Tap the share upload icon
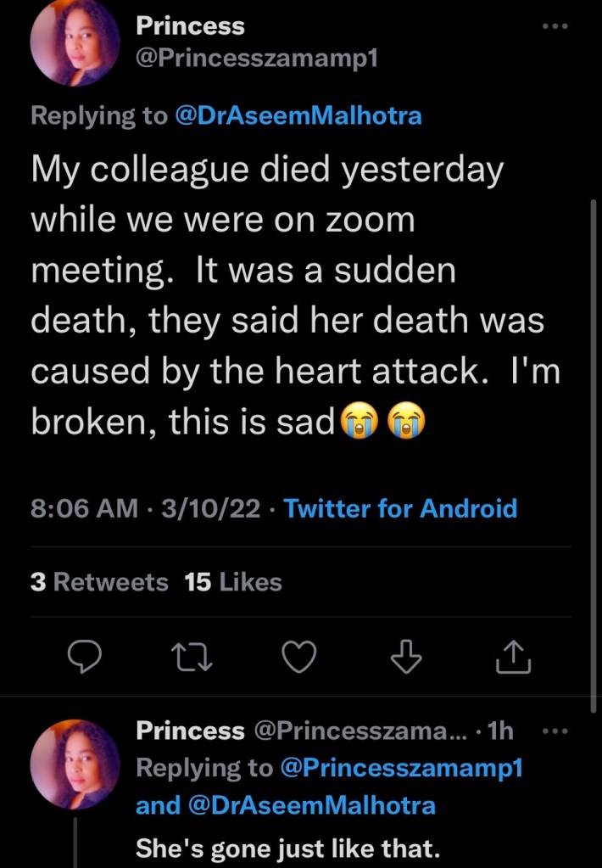This screenshot has height=868, width=602. click(x=515, y=657)
